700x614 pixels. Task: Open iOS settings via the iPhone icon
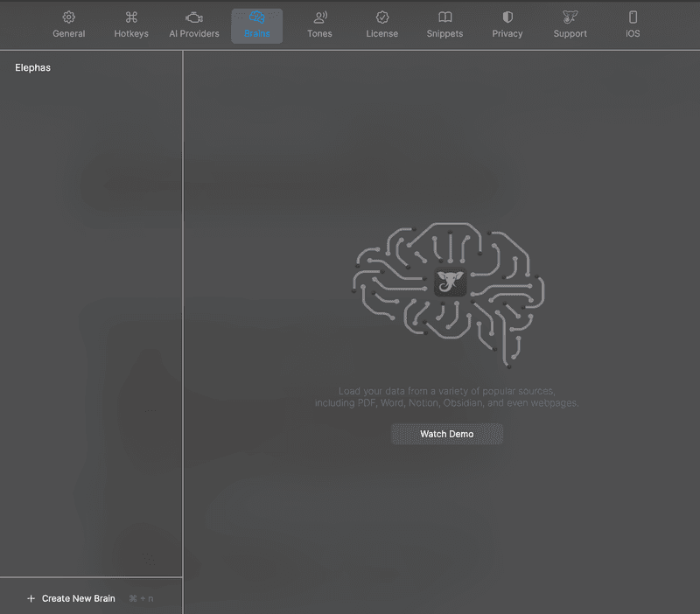pyautogui.click(x=632, y=17)
